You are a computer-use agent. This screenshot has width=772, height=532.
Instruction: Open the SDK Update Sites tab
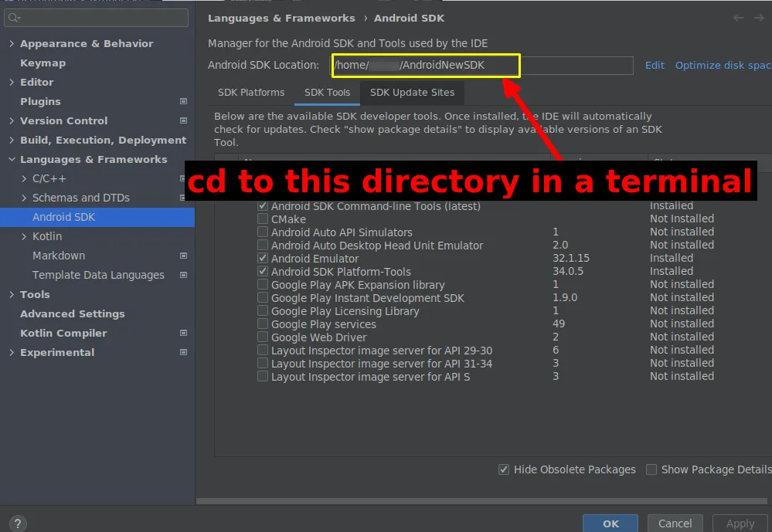click(x=412, y=93)
